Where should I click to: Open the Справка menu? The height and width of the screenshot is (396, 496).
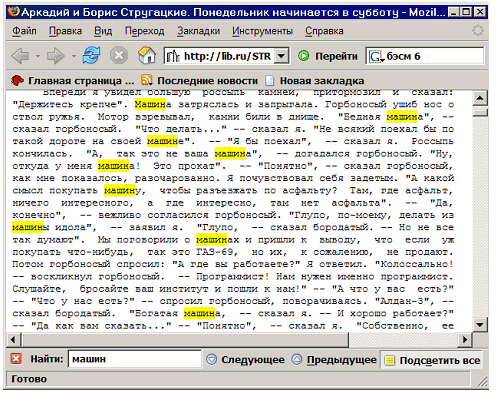(324, 31)
